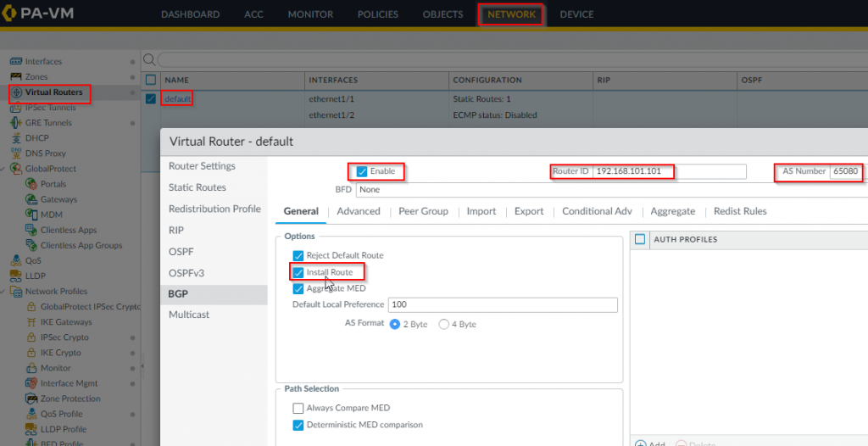868x446 pixels.
Task: Open the ACC tab
Action: 254,14
